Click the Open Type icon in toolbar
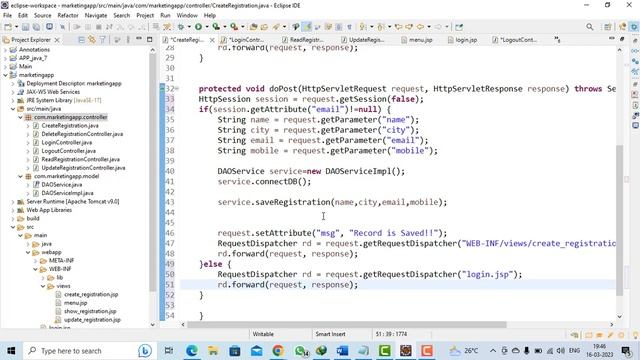640x360 pixels. coord(253,27)
